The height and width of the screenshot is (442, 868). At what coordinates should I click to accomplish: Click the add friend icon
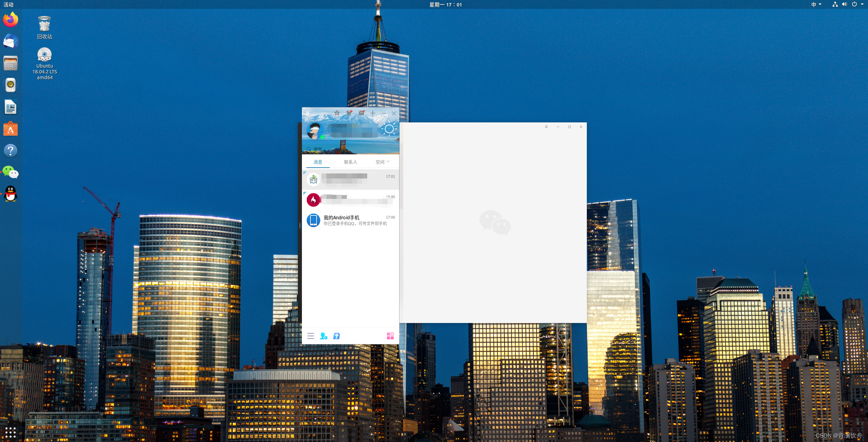[x=323, y=336]
